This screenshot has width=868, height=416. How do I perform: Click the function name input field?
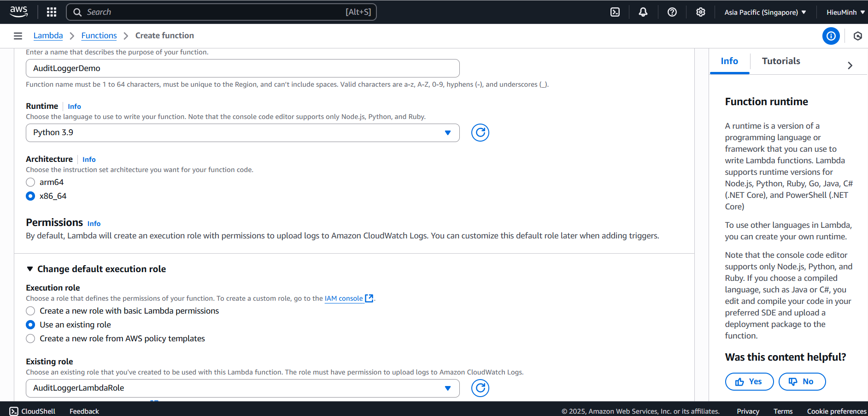click(243, 68)
